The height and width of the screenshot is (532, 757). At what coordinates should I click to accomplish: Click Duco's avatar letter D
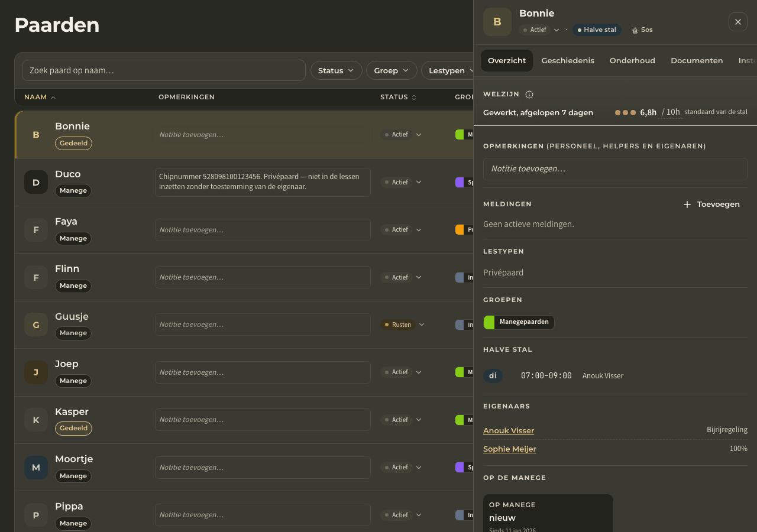click(x=36, y=182)
